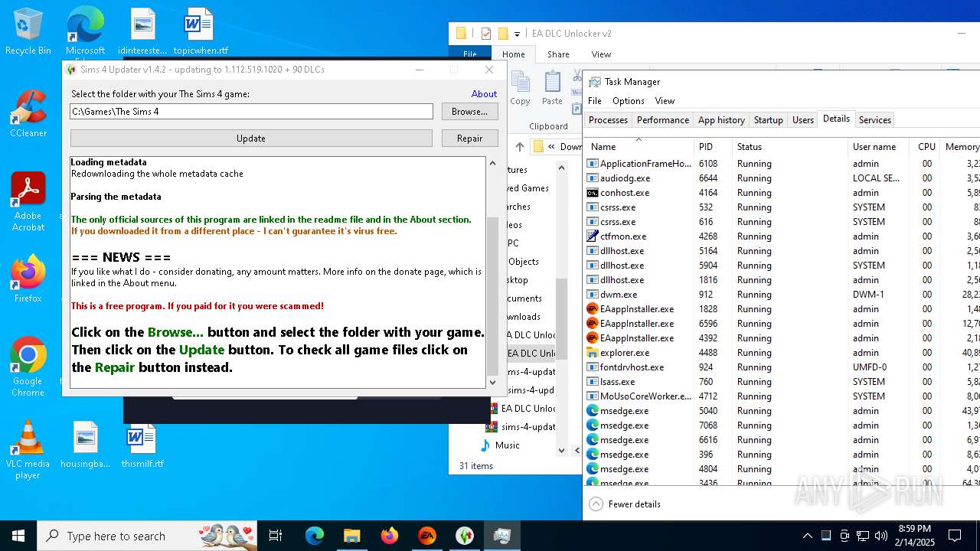Select the thismilf.rtf desktop file
The width and height of the screenshot is (980, 551).
pyautogui.click(x=142, y=445)
